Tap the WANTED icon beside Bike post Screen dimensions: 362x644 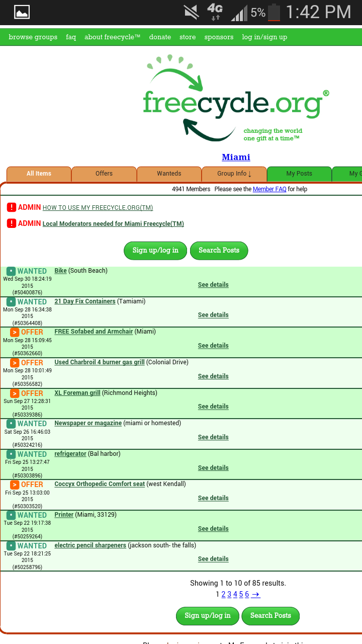coord(11,271)
